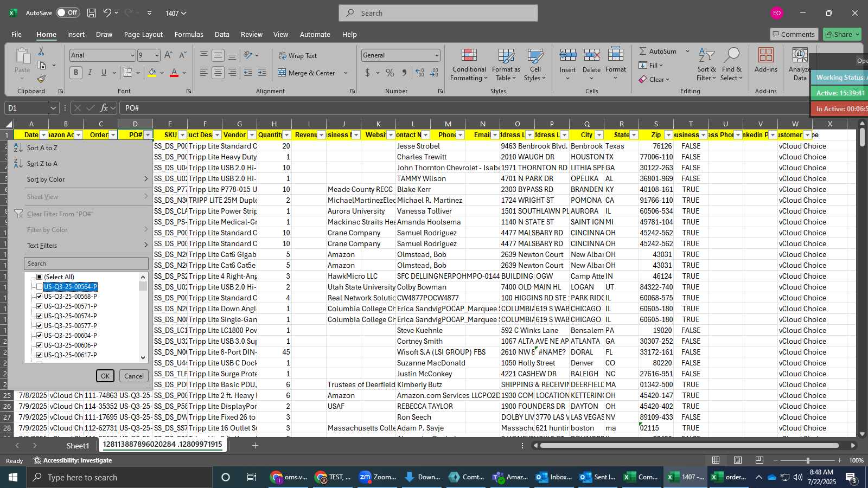This screenshot has height=488, width=868.
Task: Uncheck the US-Q3-25-00606-P filter item
Action: [x=39, y=345]
